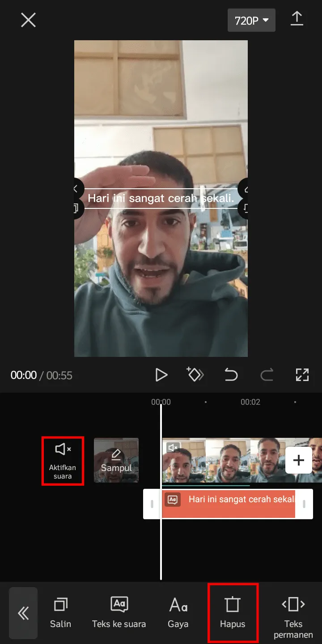Tap Salin to copy the text
Screen dimensions: 322x644
tap(60, 613)
